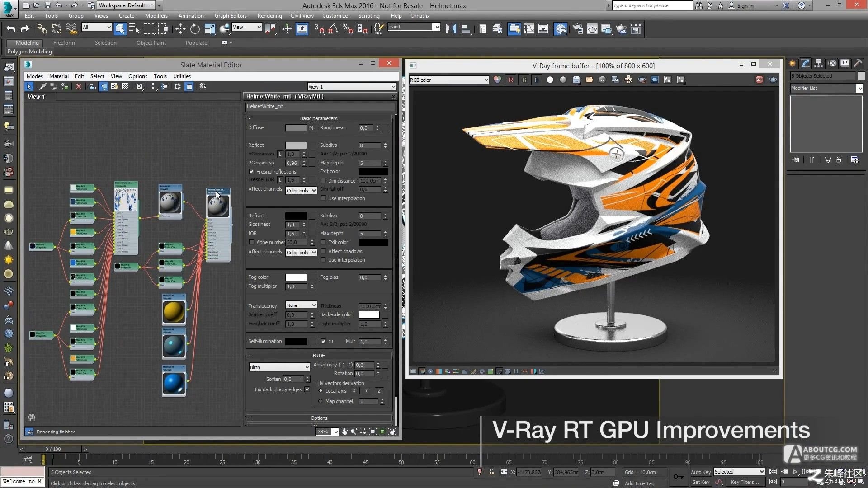
Task: Show green channel in V-Ray frame buffer
Action: tap(524, 80)
